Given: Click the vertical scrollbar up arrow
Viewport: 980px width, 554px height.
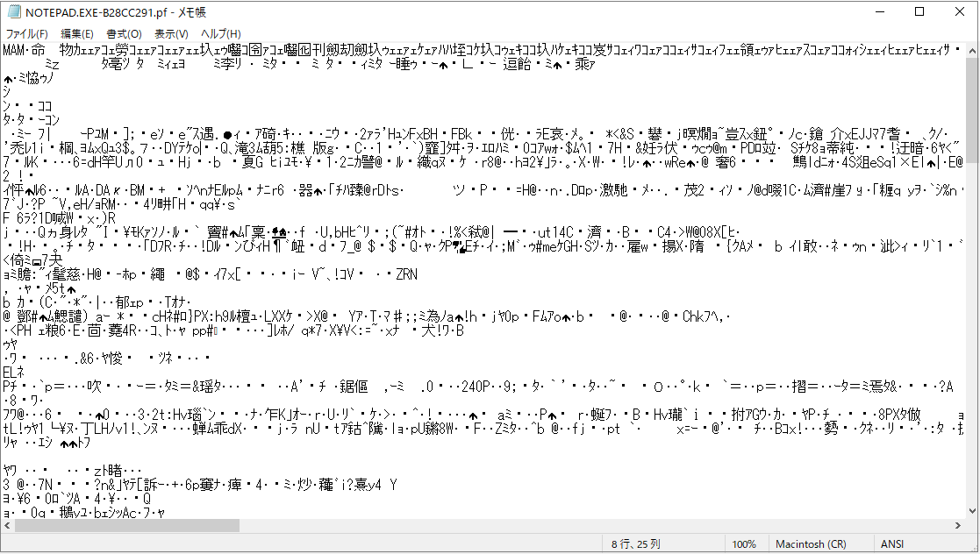Looking at the screenshot, I should [972, 50].
